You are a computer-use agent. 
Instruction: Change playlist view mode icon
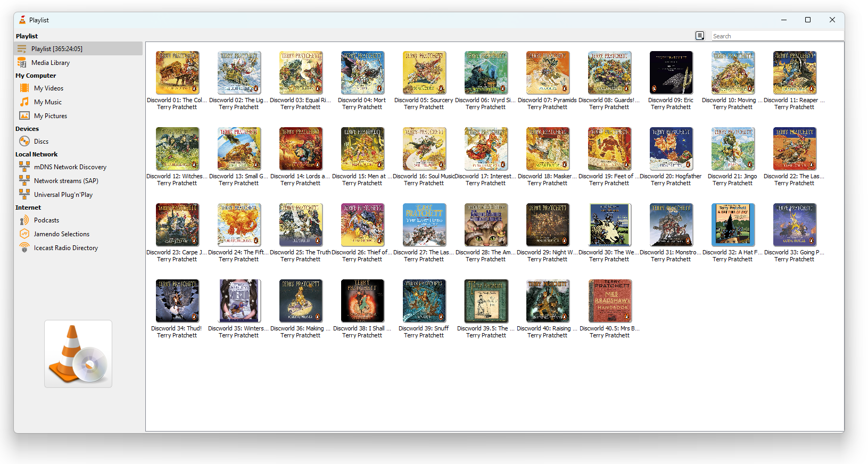tap(700, 36)
